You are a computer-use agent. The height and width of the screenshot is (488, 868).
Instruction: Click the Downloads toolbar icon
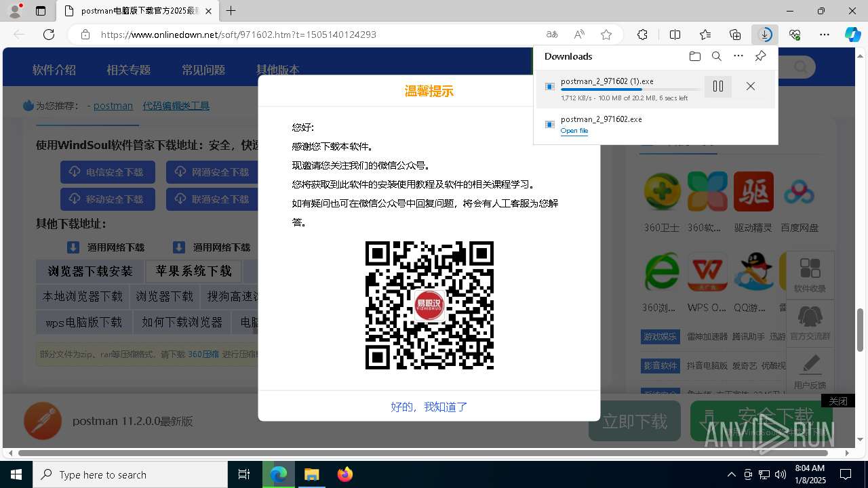pyautogui.click(x=765, y=35)
